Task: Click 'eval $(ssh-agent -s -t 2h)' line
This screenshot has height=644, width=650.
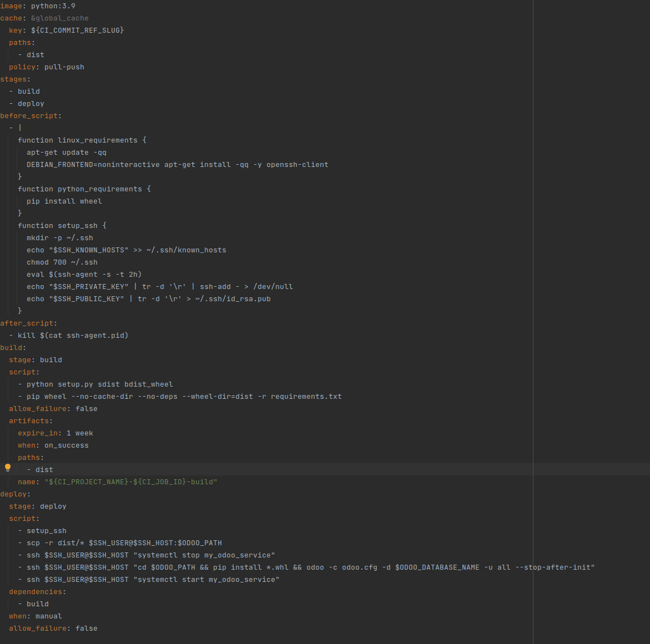Action: point(84,275)
